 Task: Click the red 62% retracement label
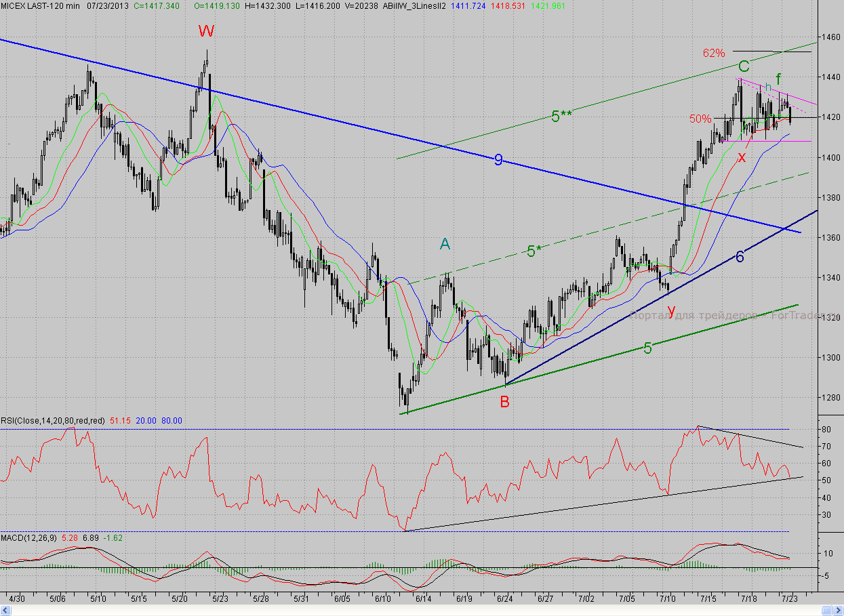714,53
